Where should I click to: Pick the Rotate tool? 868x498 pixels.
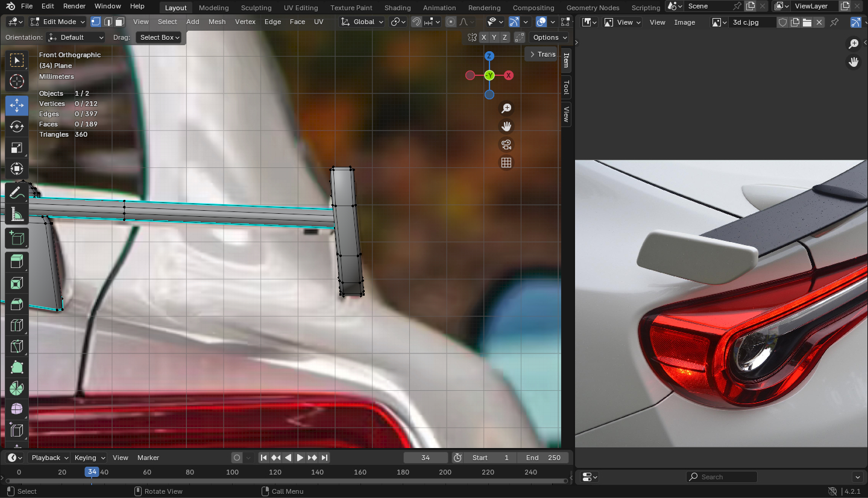click(17, 126)
